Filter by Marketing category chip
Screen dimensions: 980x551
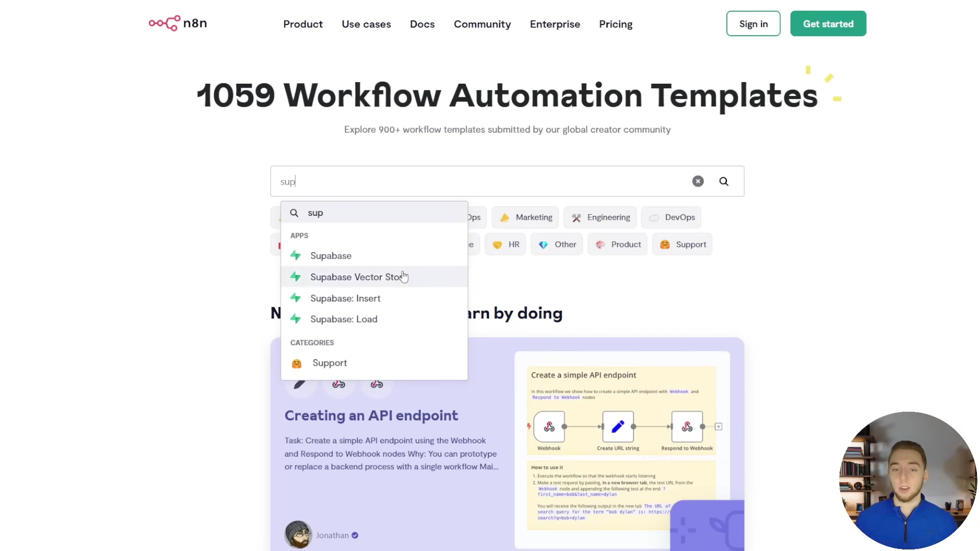(x=526, y=217)
